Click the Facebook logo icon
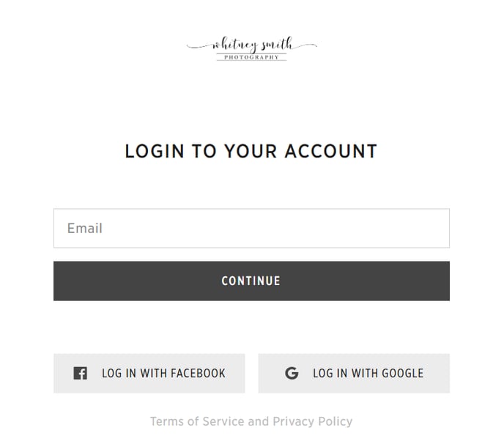Image resolution: width=504 pixels, height=444 pixels. pyautogui.click(x=80, y=373)
